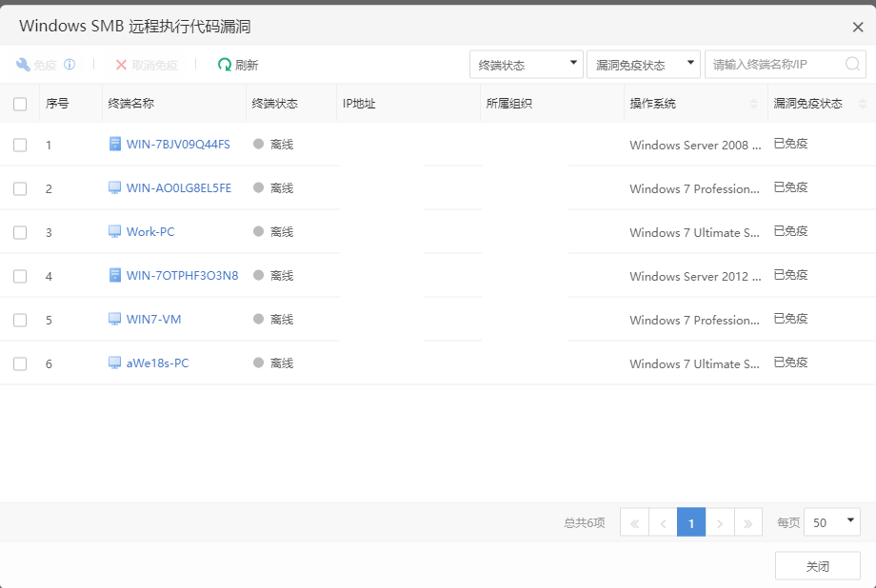Toggle the select-all checkbox in header
This screenshot has height=588, width=876.
click(x=20, y=104)
